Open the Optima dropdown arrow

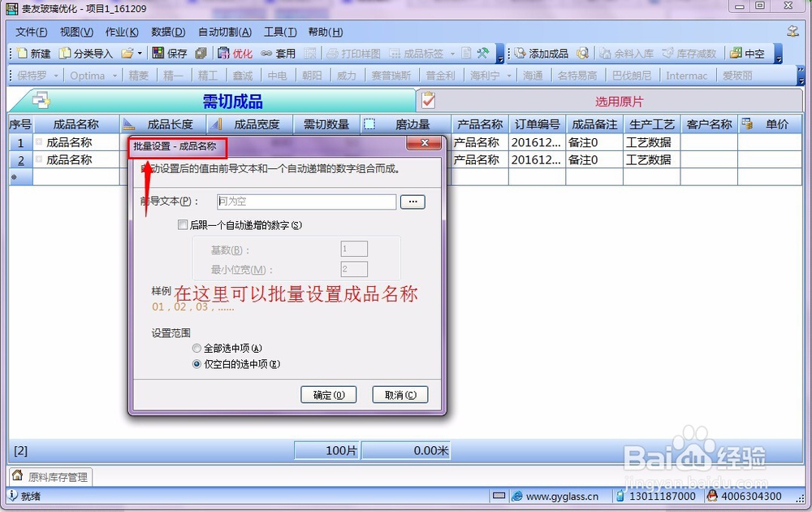pyautogui.click(x=114, y=76)
